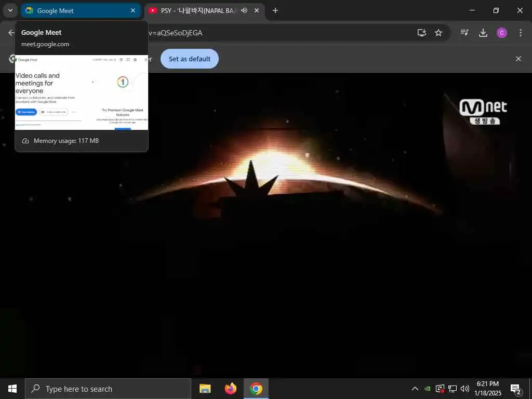Click the install/cast screen icon in address bar

[x=422, y=33]
